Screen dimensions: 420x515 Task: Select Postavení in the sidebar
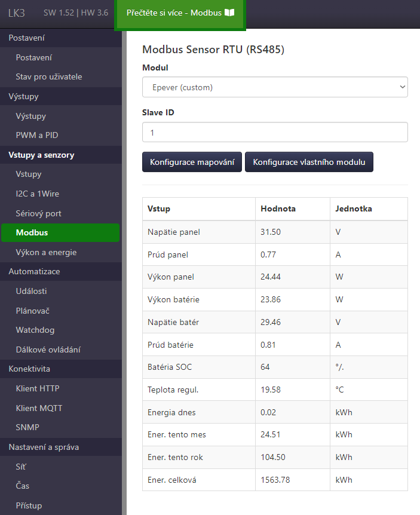pos(33,57)
